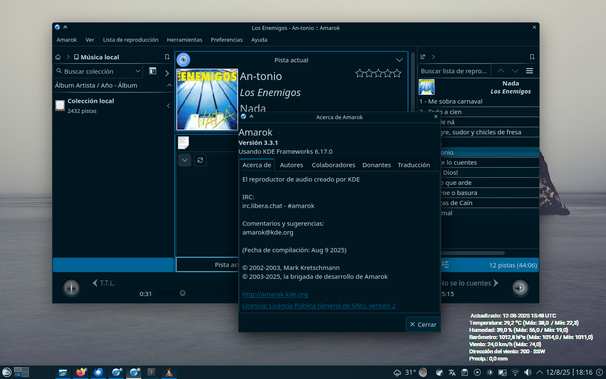606x379 pixels.
Task: Open the clipboard tray icon
Action: tap(465, 372)
